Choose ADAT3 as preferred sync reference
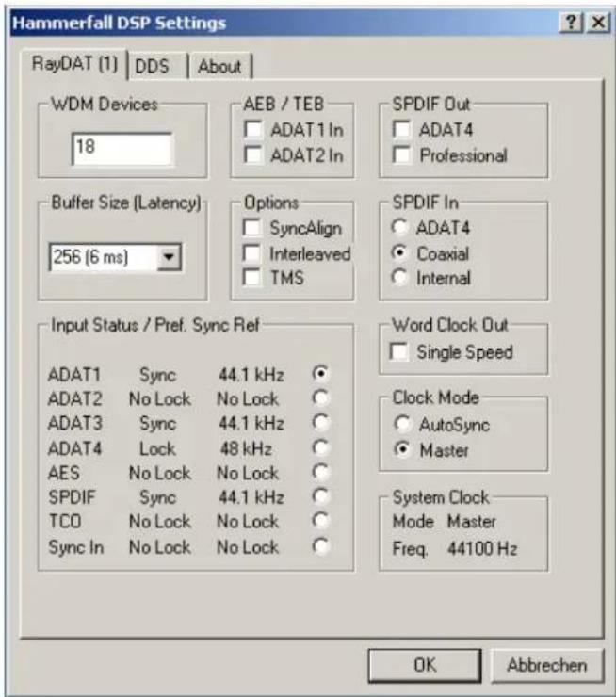This screenshot has width=616, height=697. point(320,422)
